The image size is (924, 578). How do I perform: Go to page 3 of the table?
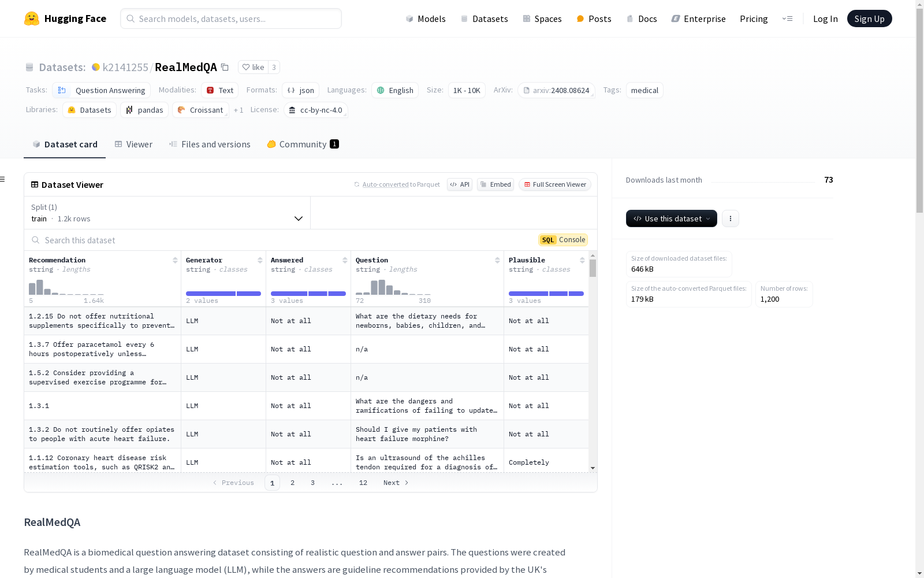point(312,483)
